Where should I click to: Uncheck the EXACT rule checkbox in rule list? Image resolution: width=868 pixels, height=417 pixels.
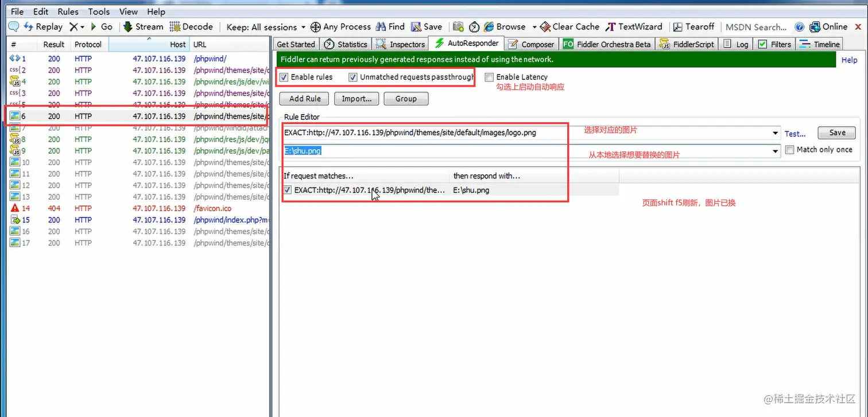point(288,190)
